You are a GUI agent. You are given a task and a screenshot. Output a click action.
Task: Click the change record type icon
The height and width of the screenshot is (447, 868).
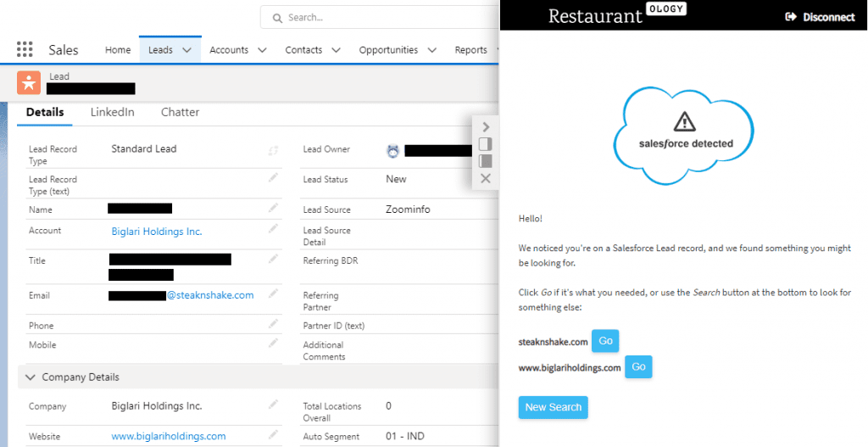pyautogui.click(x=273, y=150)
